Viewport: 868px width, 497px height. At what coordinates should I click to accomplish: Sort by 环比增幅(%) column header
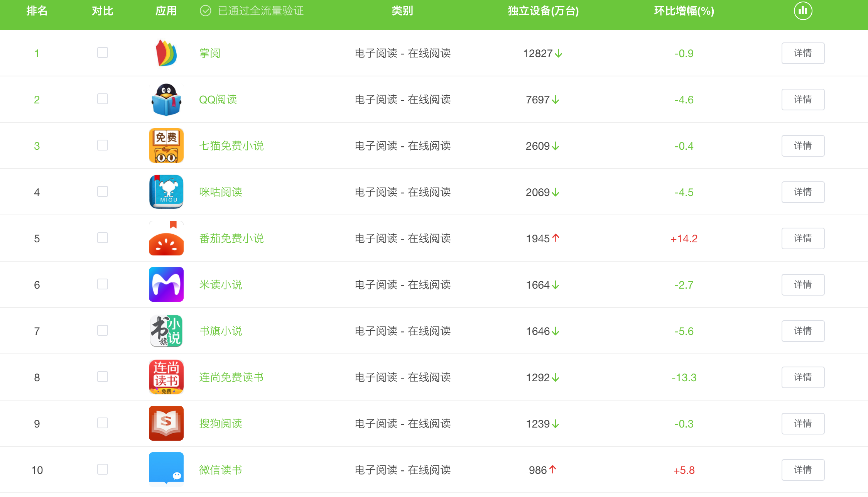click(684, 11)
